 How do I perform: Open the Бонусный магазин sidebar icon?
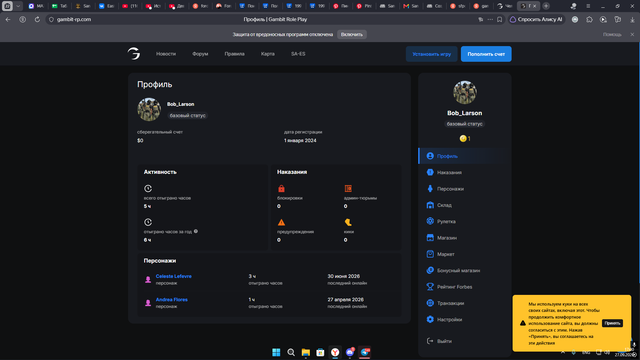tap(430, 270)
